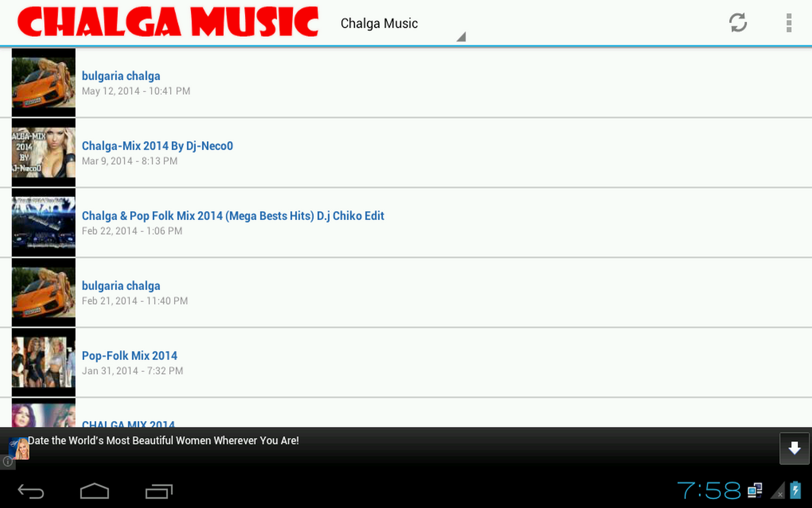Viewport: 812px width, 508px height.
Task: Tap the dating ad banner text
Action: click(163, 441)
